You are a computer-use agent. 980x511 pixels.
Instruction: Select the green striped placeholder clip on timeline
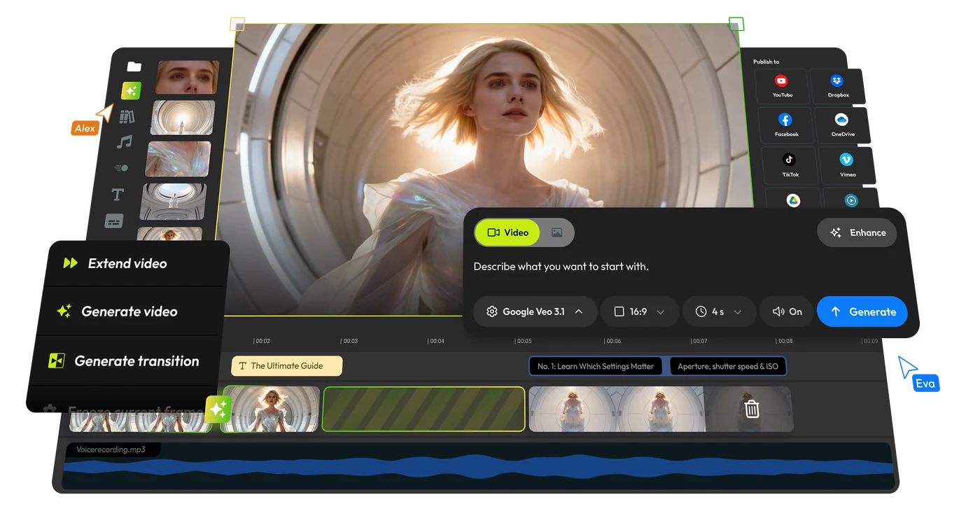(x=423, y=409)
